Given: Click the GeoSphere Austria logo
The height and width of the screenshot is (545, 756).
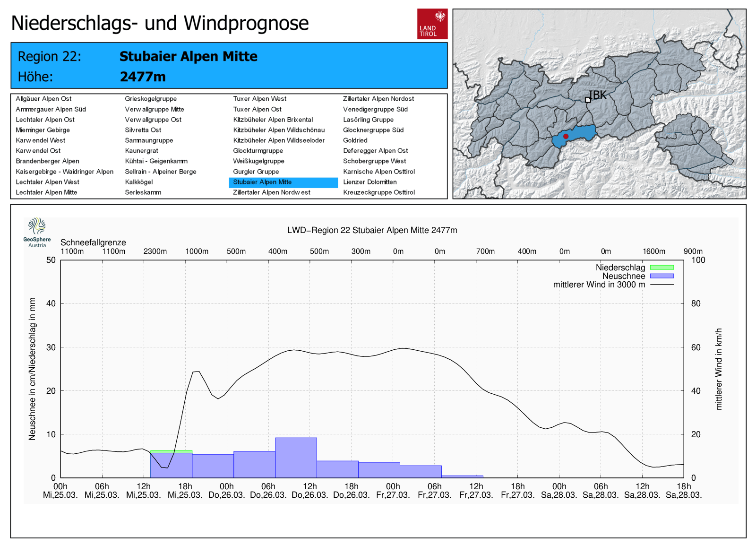Looking at the screenshot, I should 37,232.
